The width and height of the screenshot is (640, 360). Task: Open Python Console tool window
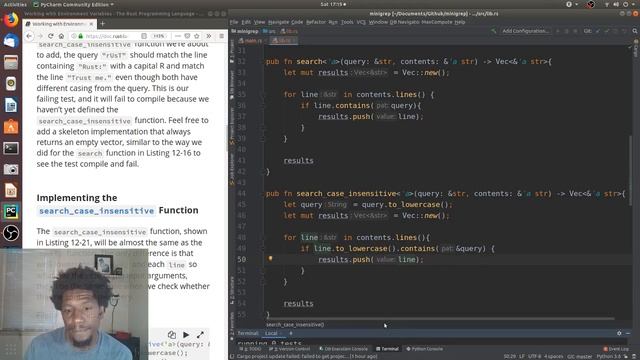pyautogui.click(x=424, y=349)
